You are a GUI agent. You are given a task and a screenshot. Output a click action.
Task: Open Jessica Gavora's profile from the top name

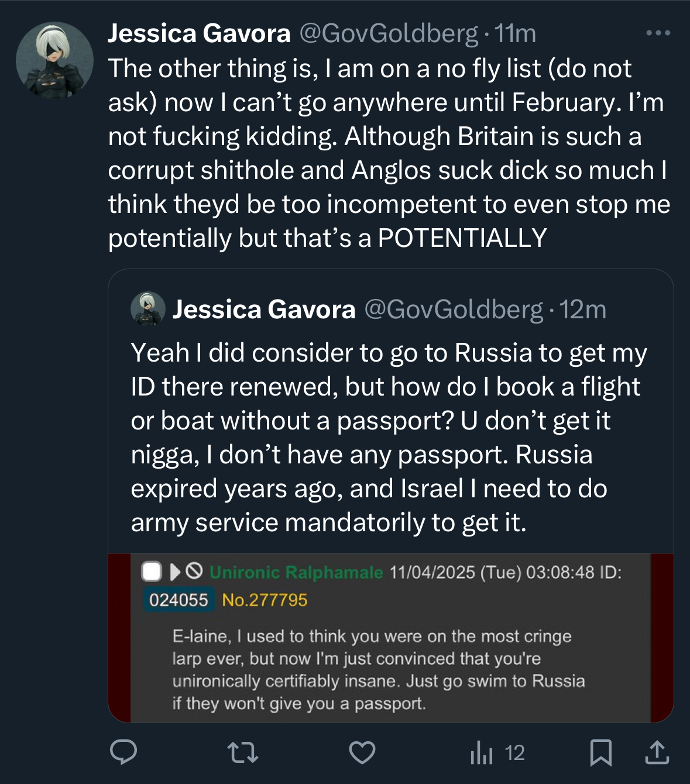tap(199, 33)
